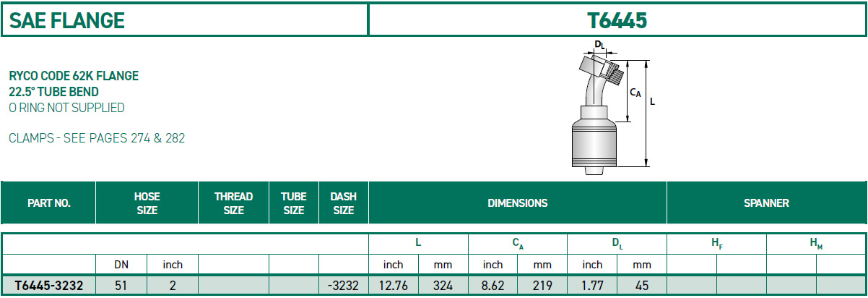Click the TUBE SIZE column header
Viewport: 868px width, 298px height.
click(293, 203)
